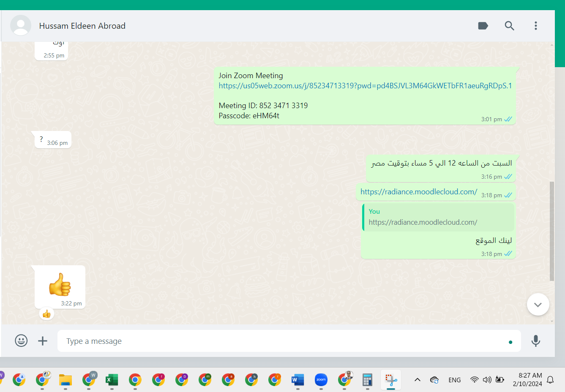Search messages with the magnifier icon

coord(509,26)
